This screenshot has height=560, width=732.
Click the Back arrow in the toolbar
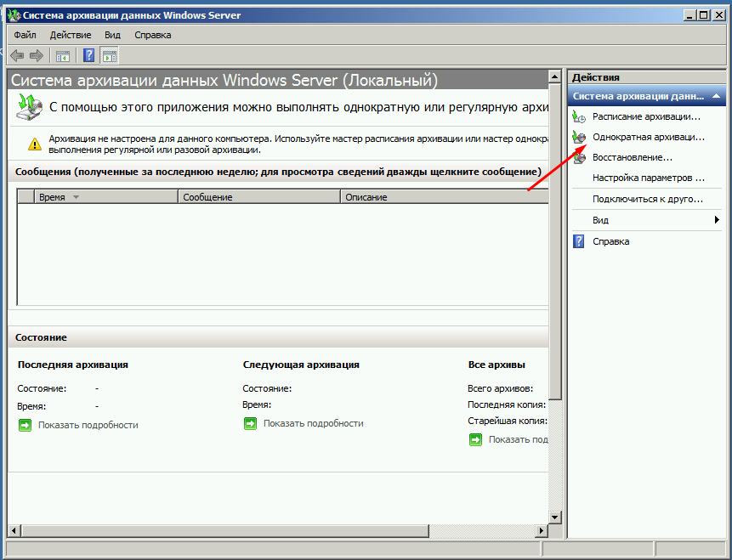(x=16, y=56)
